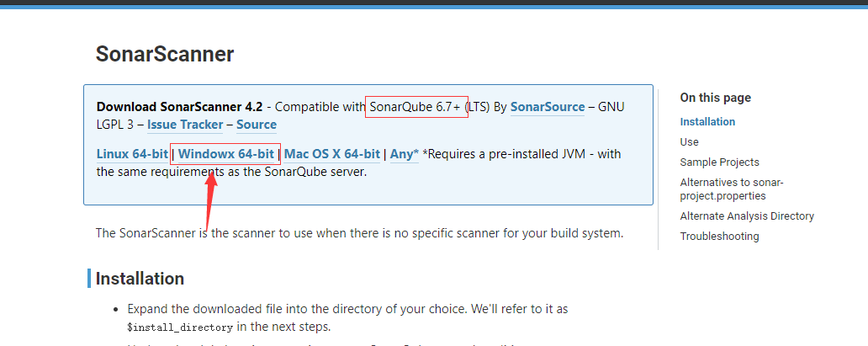Open the Issue Tracker link
The image size is (868, 346).
click(x=185, y=125)
